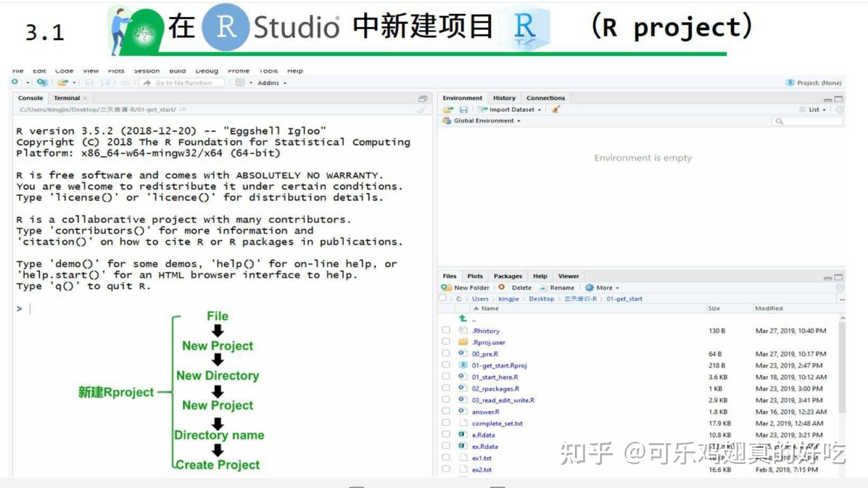Select the 00_pre.R checkbox
Viewport: 868px width, 488px height.
[x=446, y=353]
